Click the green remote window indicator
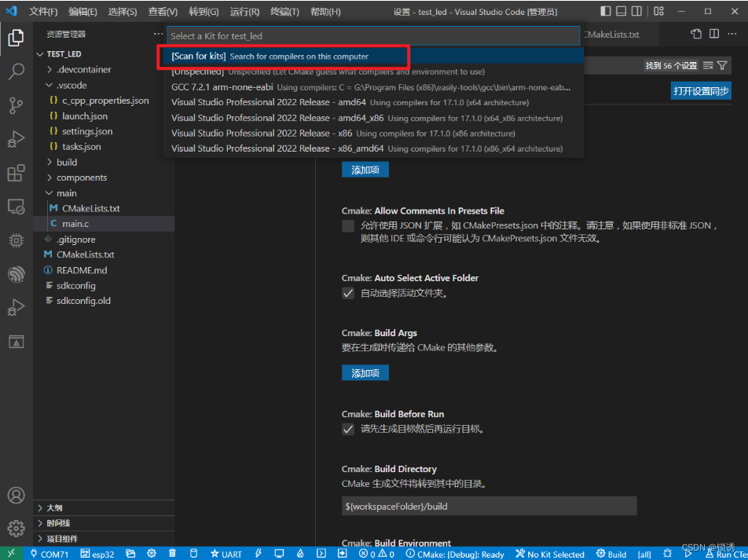Screen dimensions: 748x560 [x=12, y=553]
